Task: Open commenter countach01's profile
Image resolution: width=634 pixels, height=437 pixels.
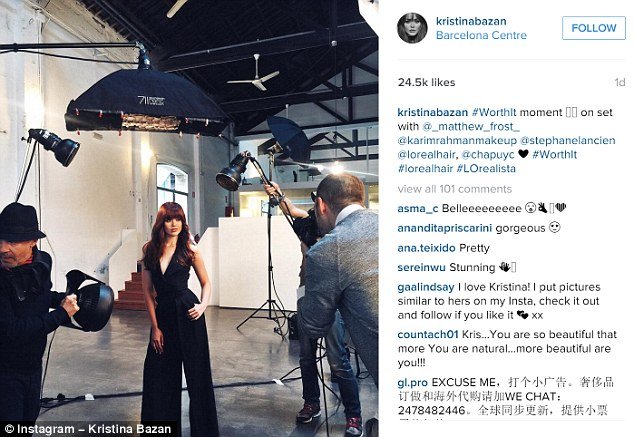Action: tap(428, 335)
